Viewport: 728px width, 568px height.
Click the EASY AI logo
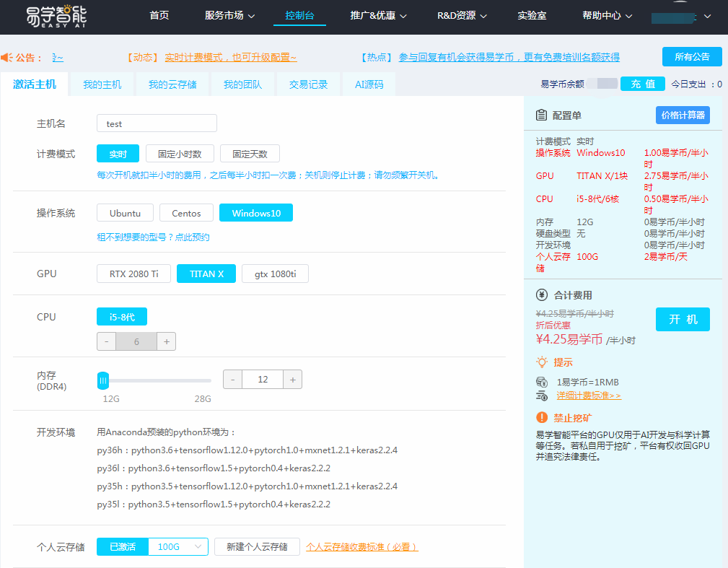coord(56,17)
